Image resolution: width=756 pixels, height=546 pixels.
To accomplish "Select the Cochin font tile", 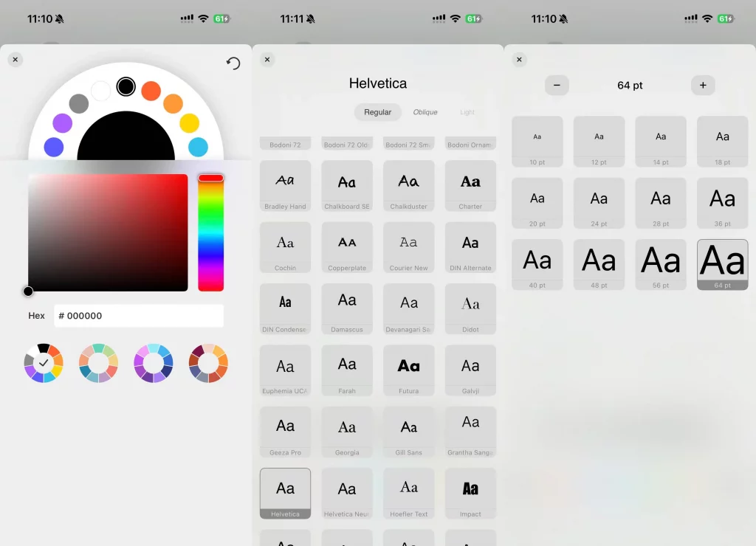I will pos(286,248).
